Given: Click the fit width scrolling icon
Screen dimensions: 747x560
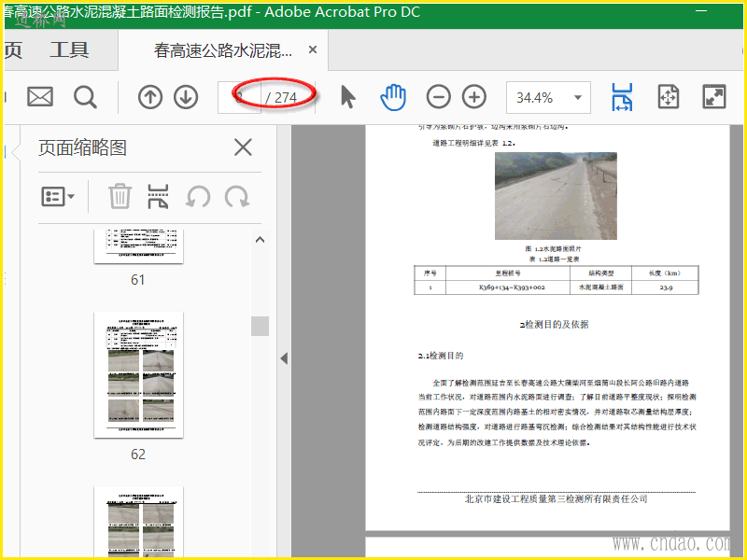Looking at the screenshot, I should (622, 97).
